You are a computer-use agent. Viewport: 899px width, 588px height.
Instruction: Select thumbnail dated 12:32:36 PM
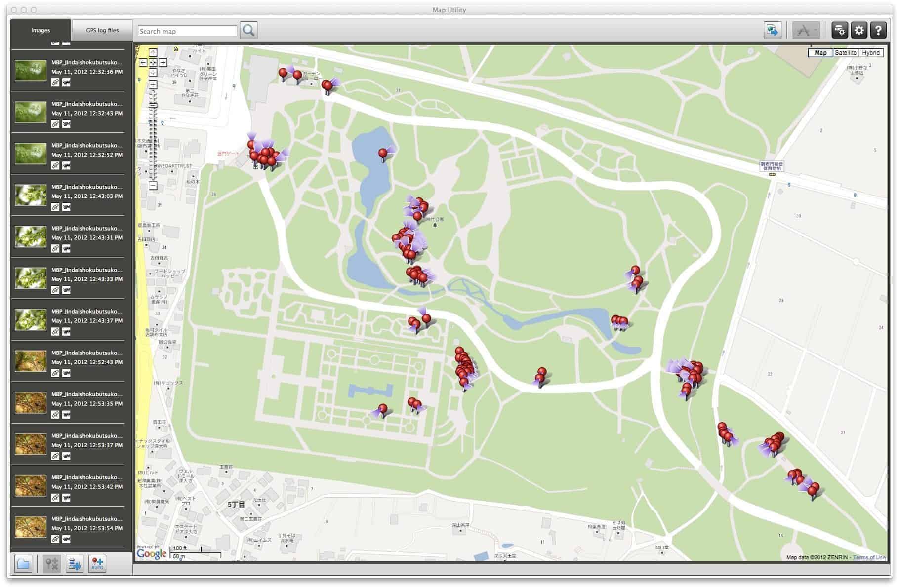[31, 71]
